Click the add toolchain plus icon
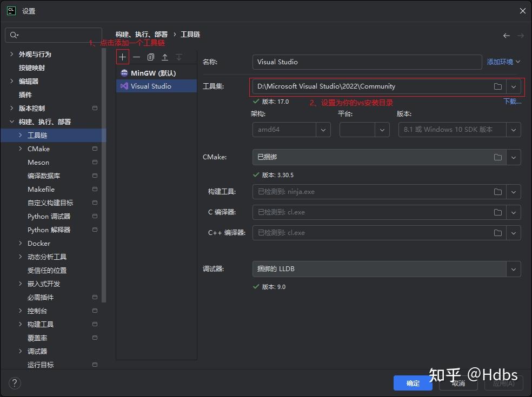 [123, 56]
